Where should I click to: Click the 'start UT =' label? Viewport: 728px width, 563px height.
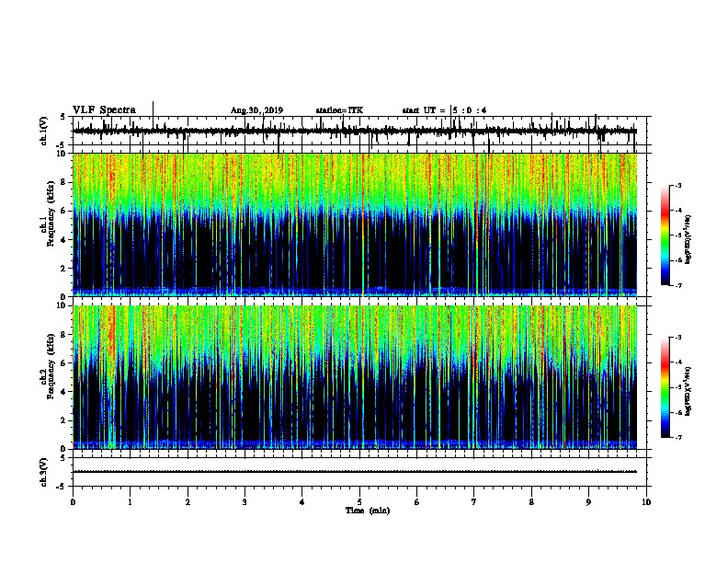[424, 110]
